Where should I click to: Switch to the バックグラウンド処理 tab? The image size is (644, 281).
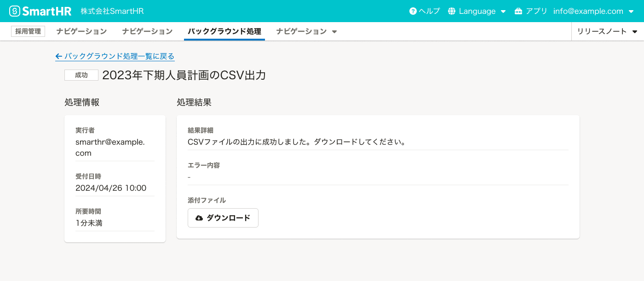tap(224, 31)
